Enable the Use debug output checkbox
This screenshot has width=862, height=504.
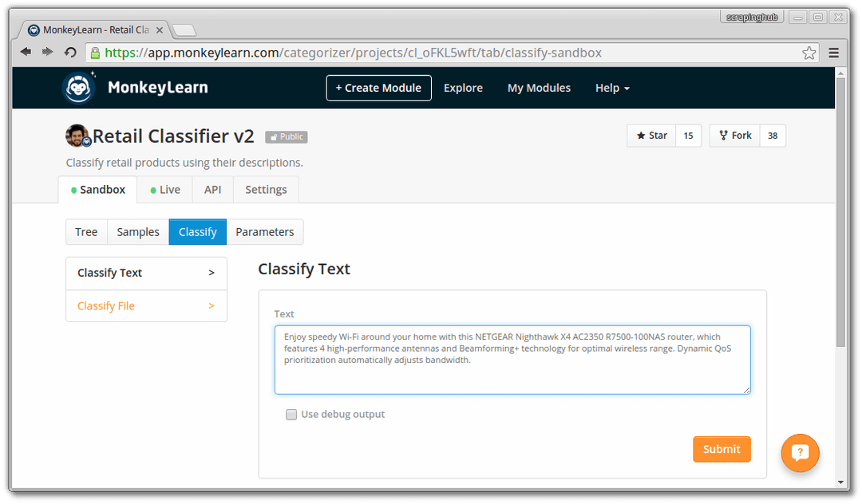(291, 415)
